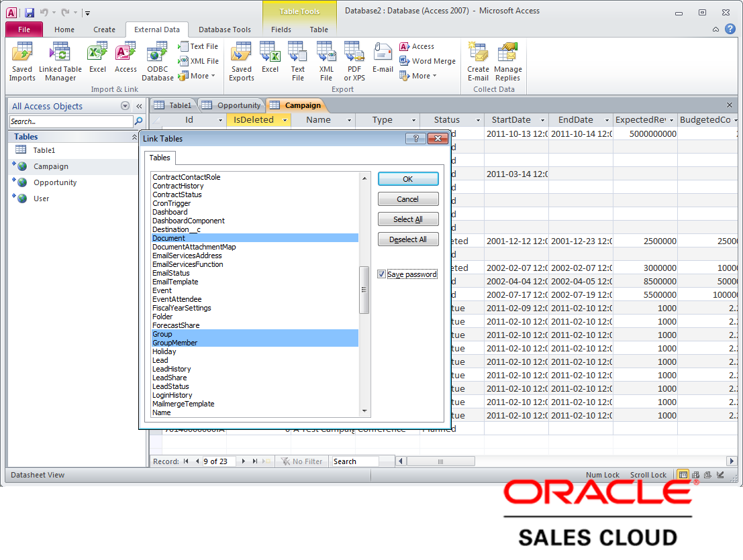Select GroupMember in the tables list
The image size is (743, 560).
(x=255, y=343)
